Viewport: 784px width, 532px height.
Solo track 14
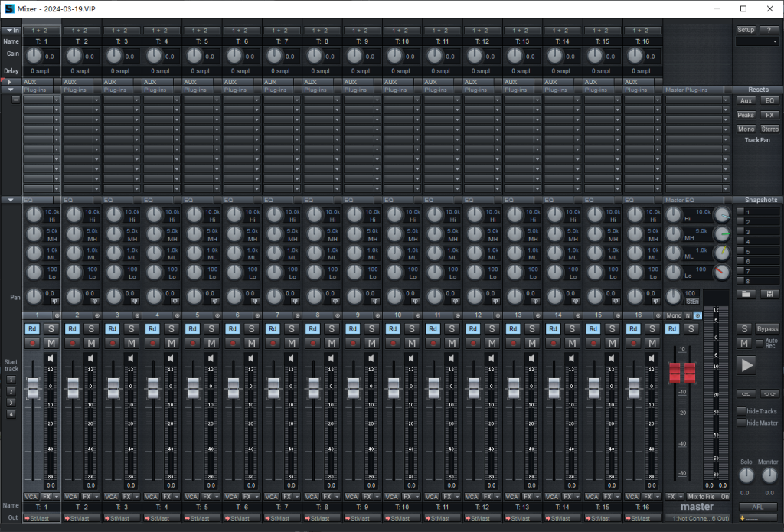(x=571, y=328)
